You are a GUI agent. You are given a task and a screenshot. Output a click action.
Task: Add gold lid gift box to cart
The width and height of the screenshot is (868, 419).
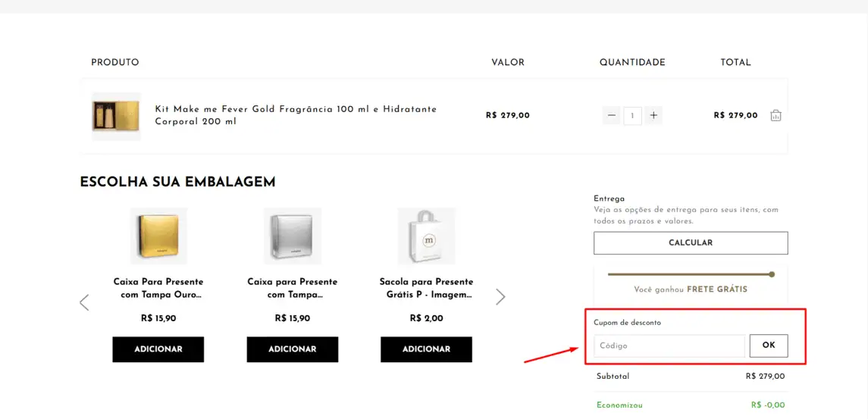coord(158,349)
